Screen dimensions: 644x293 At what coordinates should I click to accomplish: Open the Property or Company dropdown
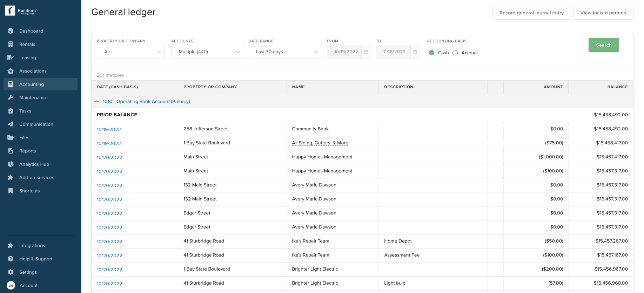coord(130,52)
